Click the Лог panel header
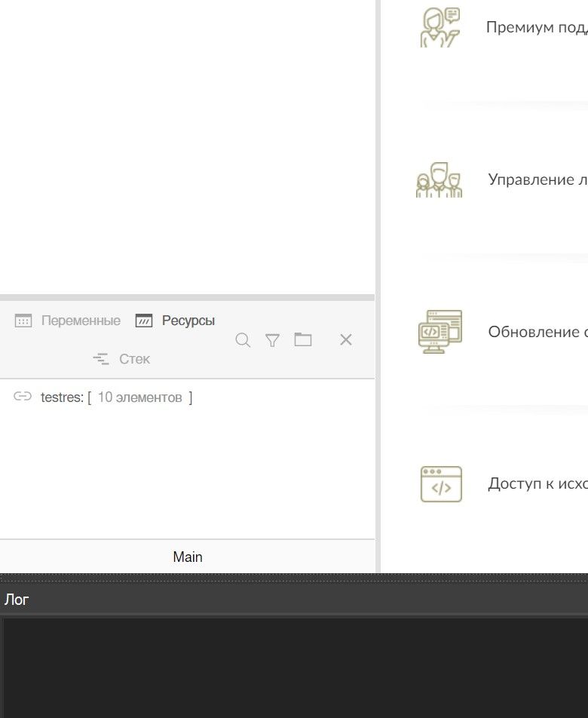This screenshot has width=588, height=718. [x=17, y=600]
